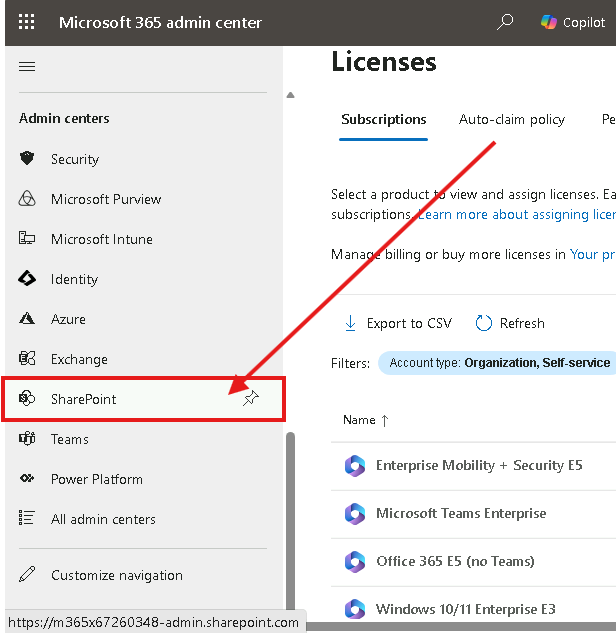Viewport: 616px width, 633px height.
Task: Click the Microsoft 365 admin center title
Action: (160, 22)
